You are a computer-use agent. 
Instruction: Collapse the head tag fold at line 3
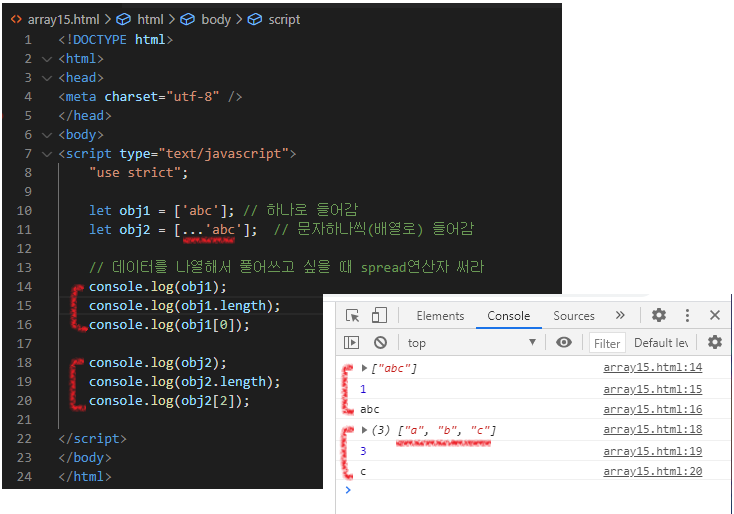(46, 78)
